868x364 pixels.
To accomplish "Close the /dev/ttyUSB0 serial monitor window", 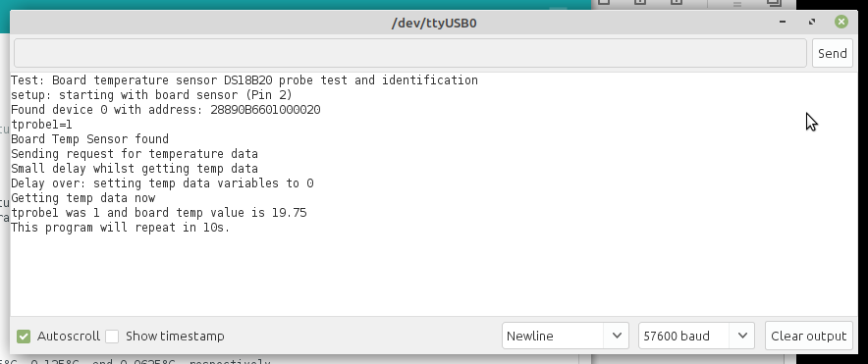I will [841, 23].
